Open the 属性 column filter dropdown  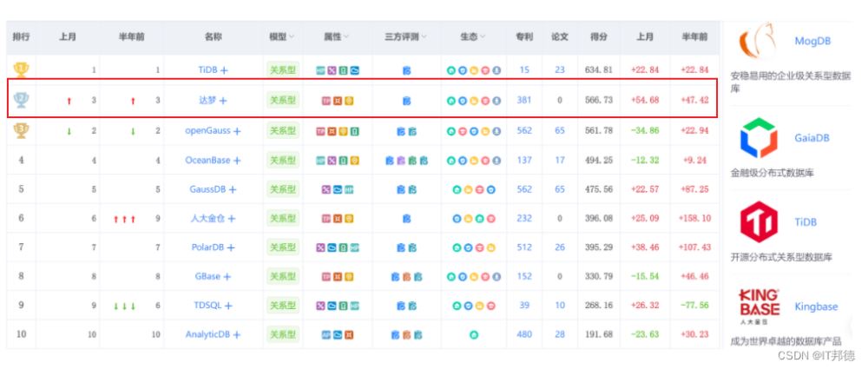click(346, 37)
